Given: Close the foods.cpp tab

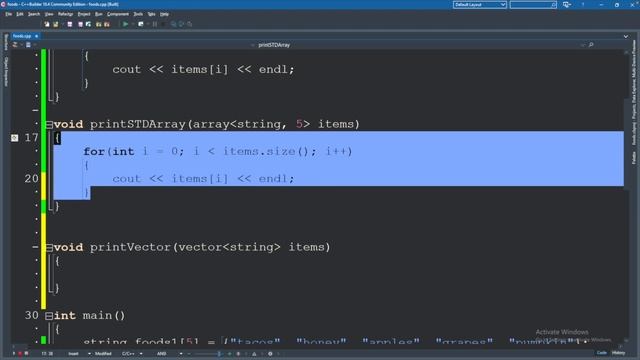Looking at the screenshot, I should [x=36, y=36].
